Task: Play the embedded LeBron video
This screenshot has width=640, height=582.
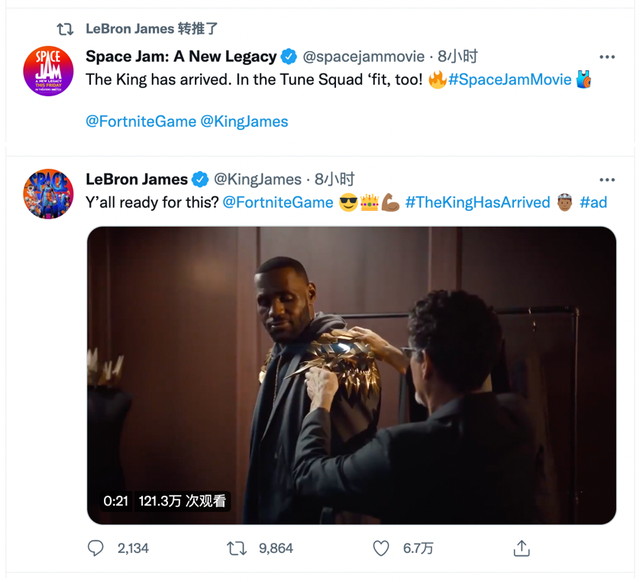Action: click(x=351, y=375)
